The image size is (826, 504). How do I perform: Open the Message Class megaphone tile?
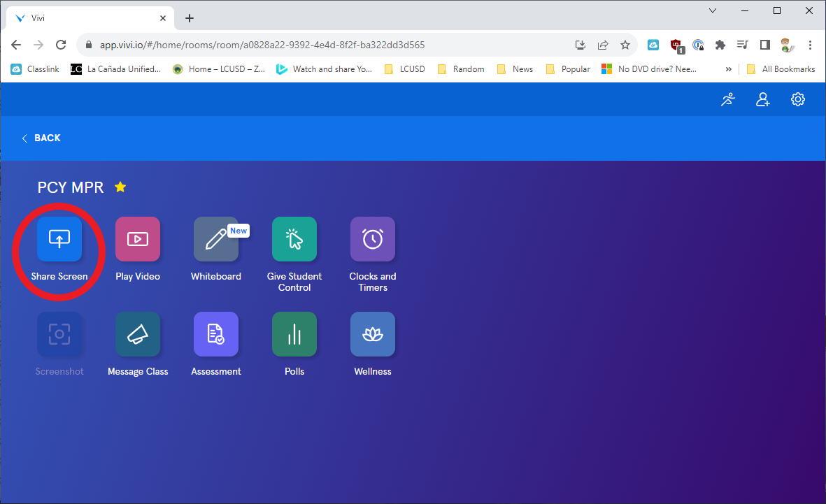138,334
